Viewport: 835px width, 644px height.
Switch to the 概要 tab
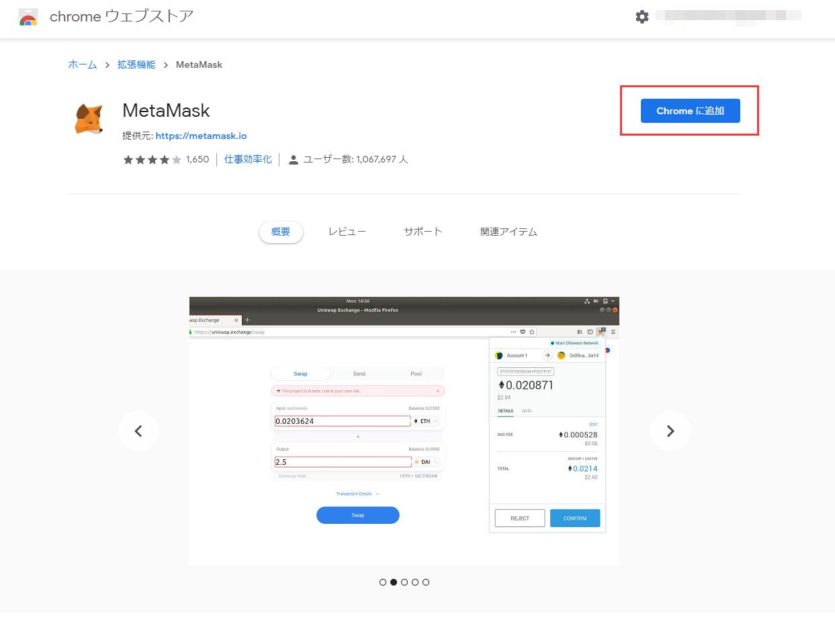tap(281, 232)
